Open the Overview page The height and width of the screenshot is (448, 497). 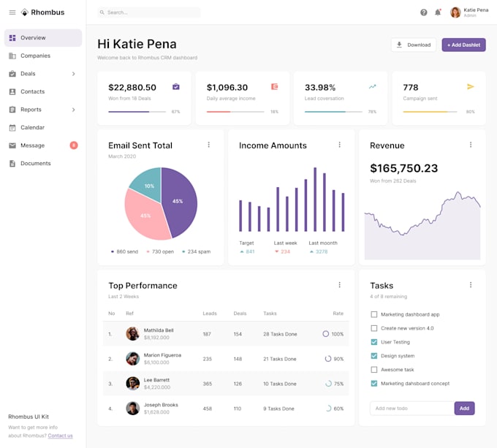[x=43, y=38]
